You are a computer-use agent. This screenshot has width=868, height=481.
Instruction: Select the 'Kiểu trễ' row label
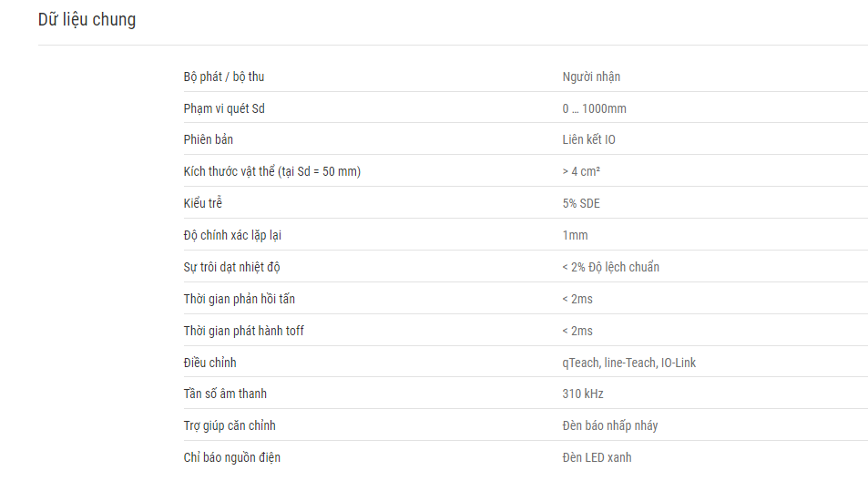pyautogui.click(x=202, y=203)
